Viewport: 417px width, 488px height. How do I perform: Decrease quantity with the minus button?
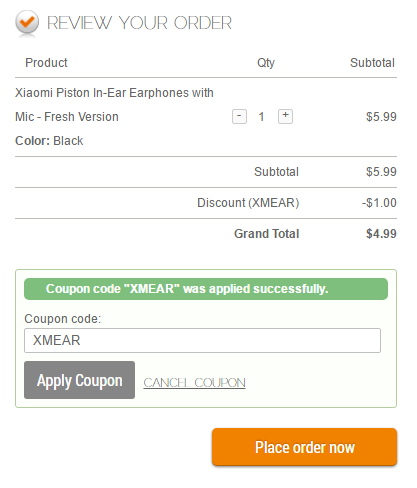pyautogui.click(x=239, y=117)
